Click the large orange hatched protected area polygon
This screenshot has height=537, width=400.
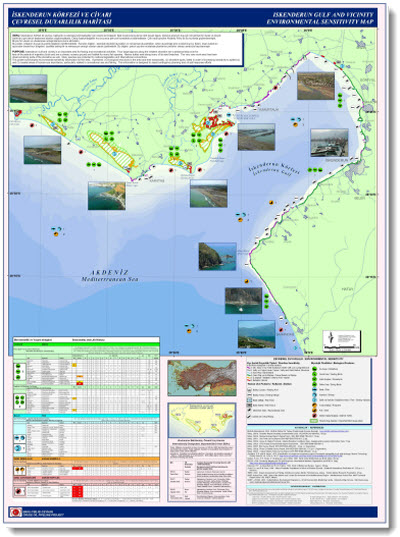pyautogui.click(x=111, y=150)
